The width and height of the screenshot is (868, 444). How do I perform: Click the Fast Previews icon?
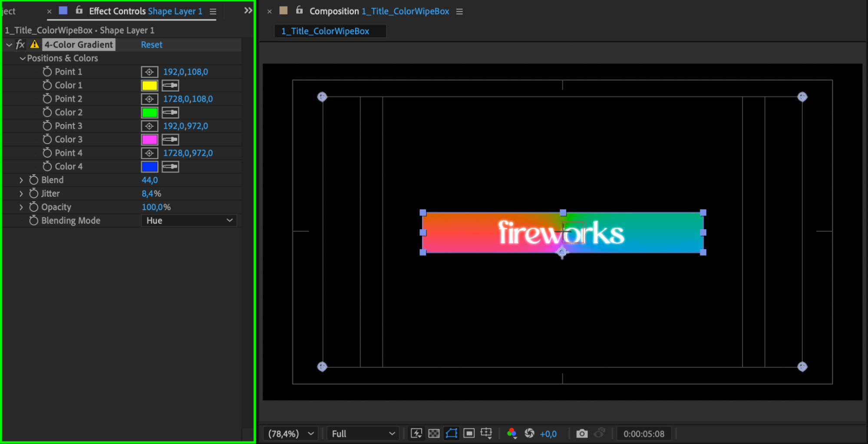point(416,433)
